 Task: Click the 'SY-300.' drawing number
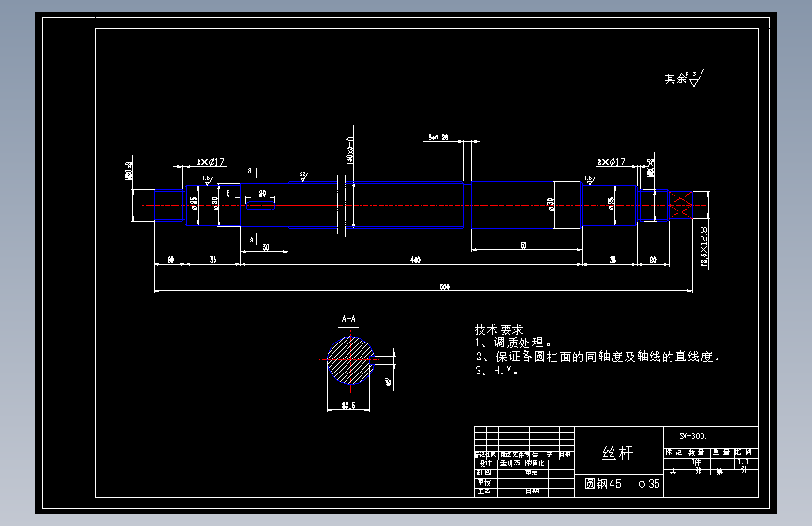point(693,436)
